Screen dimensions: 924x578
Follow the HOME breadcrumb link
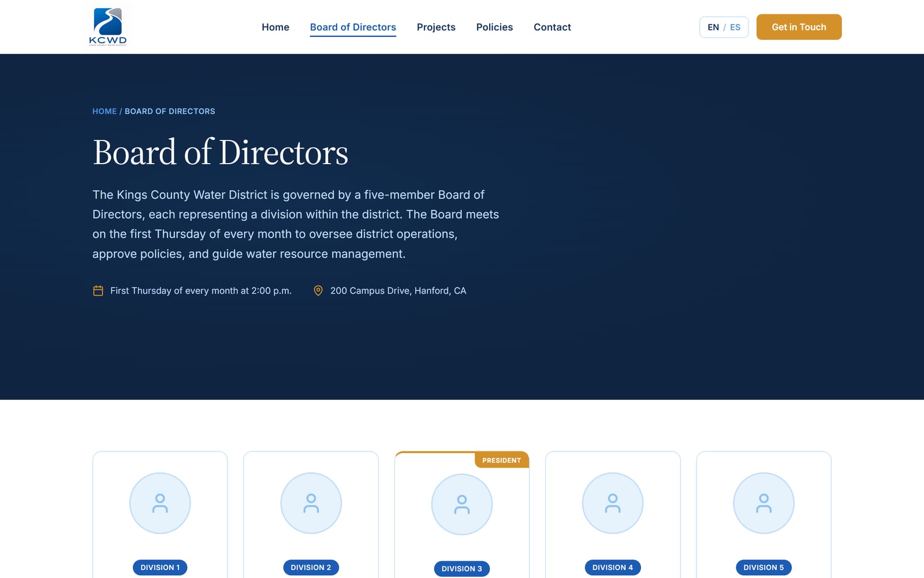click(x=105, y=111)
